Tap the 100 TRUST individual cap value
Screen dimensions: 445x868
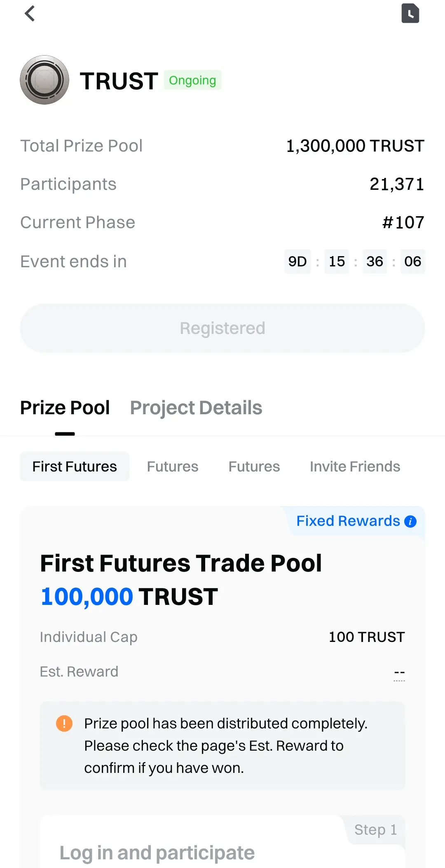(x=366, y=637)
